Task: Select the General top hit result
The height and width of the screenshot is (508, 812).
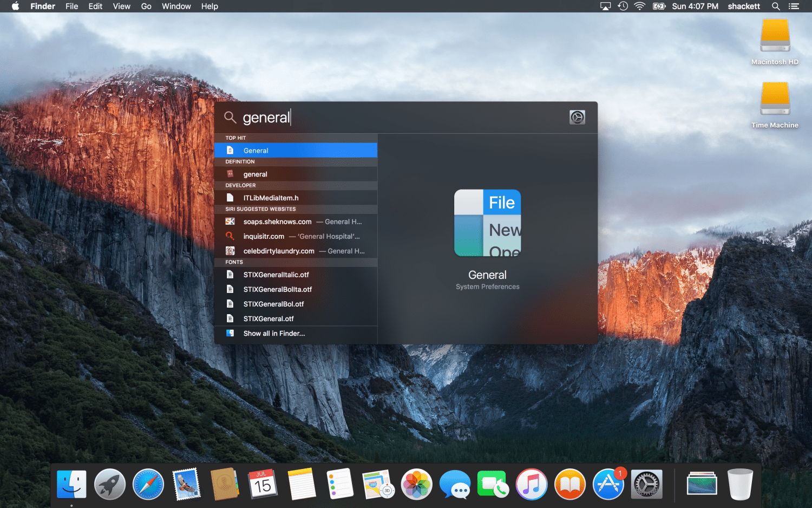Action: click(x=296, y=151)
